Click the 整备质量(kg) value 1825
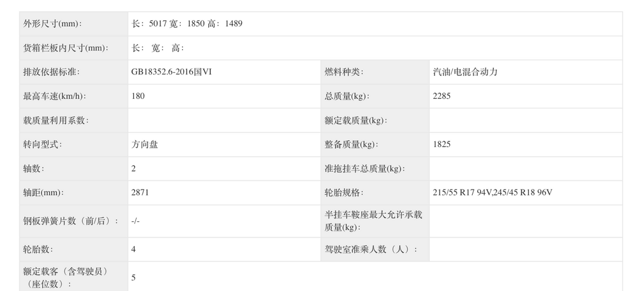The width and height of the screenshot is (644, 291). (x=442, y=144)
